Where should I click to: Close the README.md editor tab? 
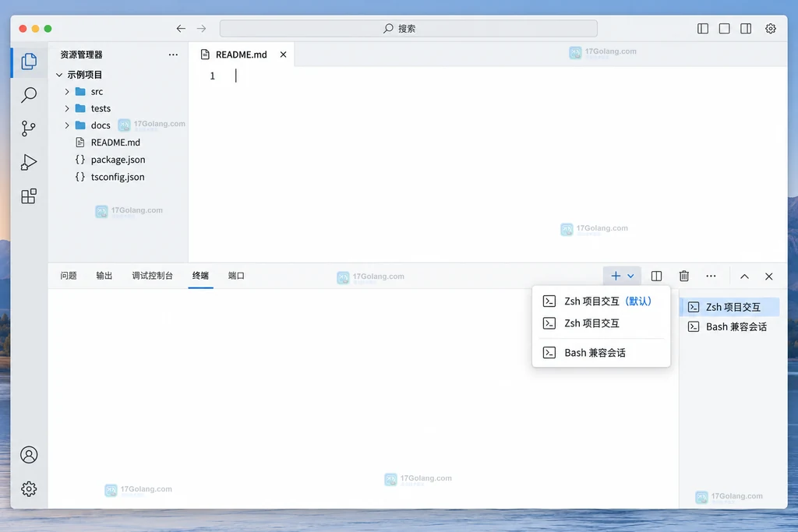pyautogui.click(x=284, y=55)
